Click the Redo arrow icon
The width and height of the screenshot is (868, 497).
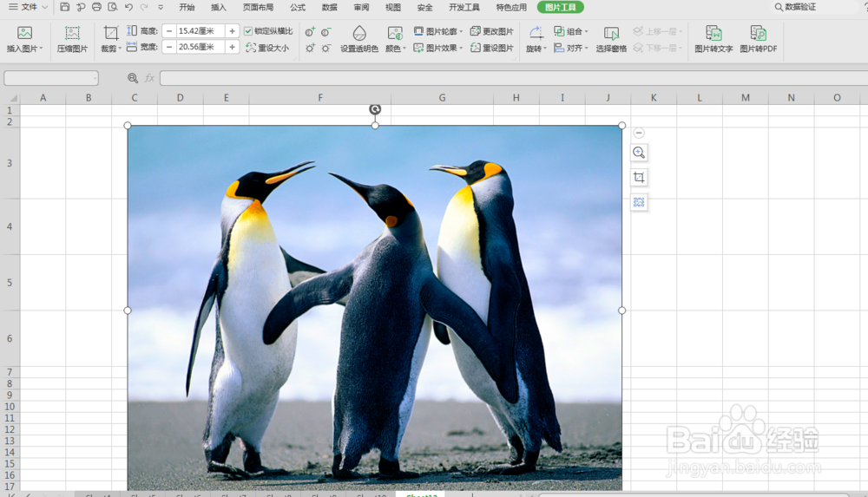point(144,7)
